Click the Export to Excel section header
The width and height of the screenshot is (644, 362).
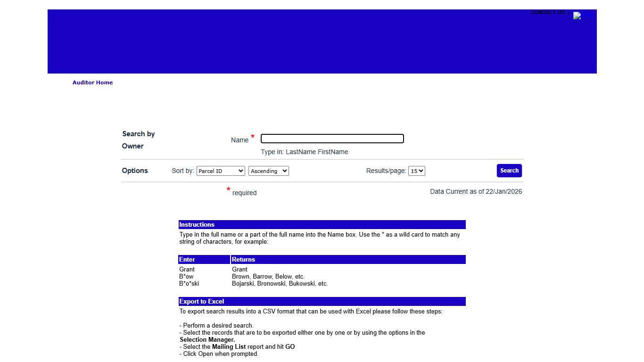tap(202, 302)
